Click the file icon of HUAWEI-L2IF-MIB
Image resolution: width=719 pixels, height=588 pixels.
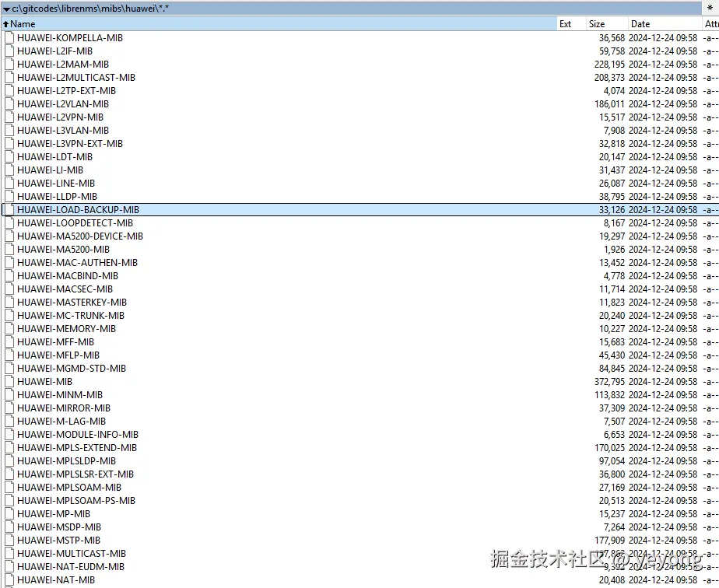9,51
